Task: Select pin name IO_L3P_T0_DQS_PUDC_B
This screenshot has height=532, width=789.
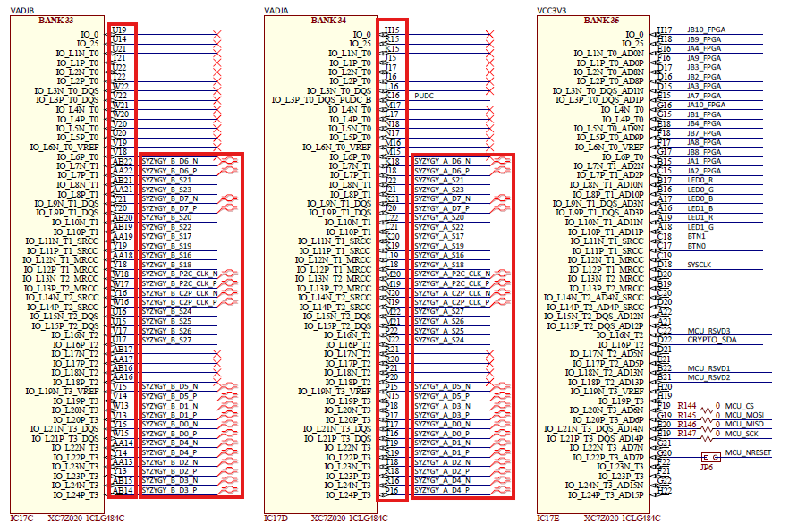Action: point(321,100)
